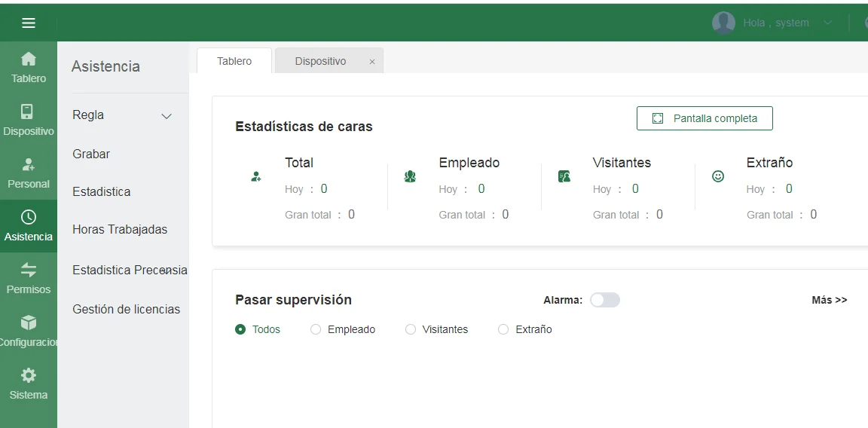
Task: Go to Personal sidebar icon
Action: pos(28,165)
